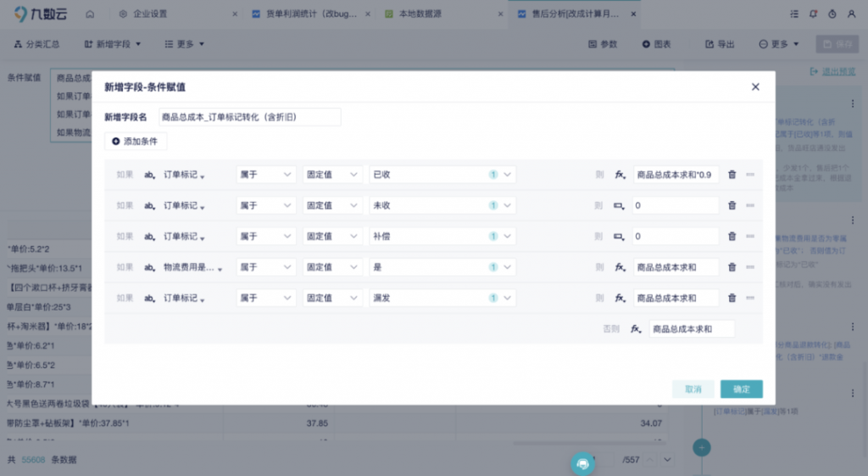The width and height of the screenshot is (868, 476).
Task: Expand the 物流费用是… field selector
Action: click(192, 267)
